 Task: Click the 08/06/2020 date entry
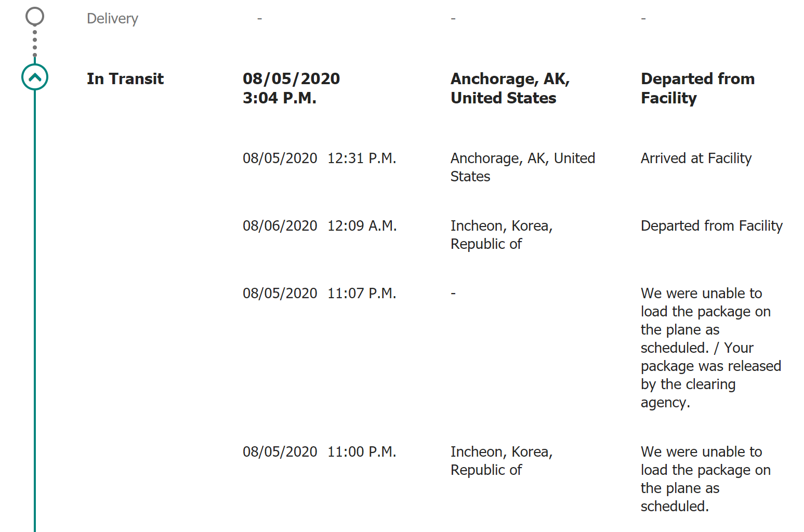click(280, 226)
